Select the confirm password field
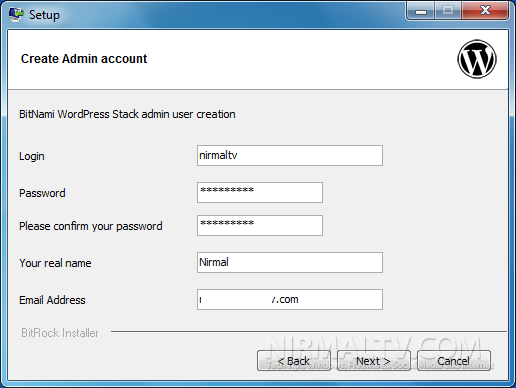Image resolution: width=516 pixels, height=388 pixels. pyautogui.click(x=260, y=225)
